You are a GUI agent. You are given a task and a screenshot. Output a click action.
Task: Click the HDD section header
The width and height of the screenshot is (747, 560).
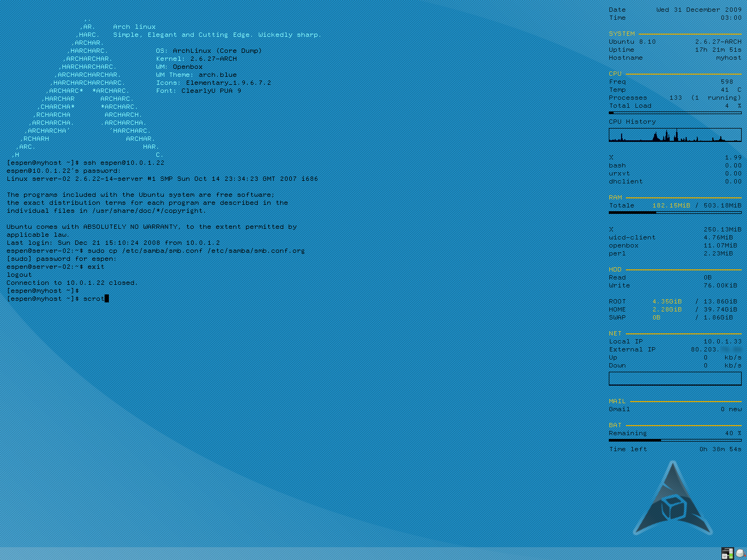click(x=615, y=269)
